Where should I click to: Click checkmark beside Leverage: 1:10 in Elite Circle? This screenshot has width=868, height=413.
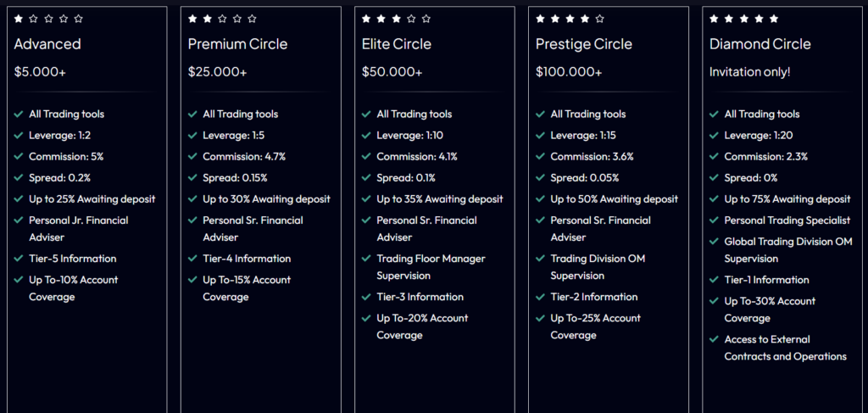(x=366, y=136)
